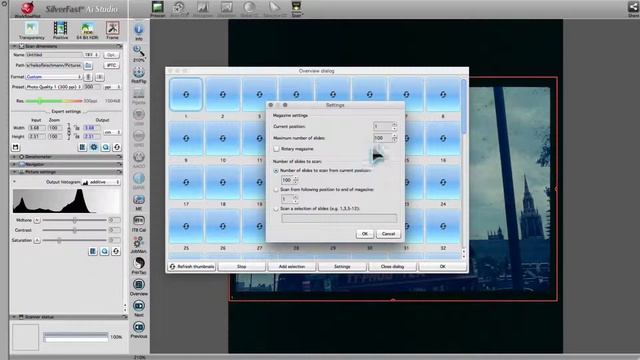Open the Preset dropdown Photo Quality
This screenshot has width=640, height=360.
[54, 87]
